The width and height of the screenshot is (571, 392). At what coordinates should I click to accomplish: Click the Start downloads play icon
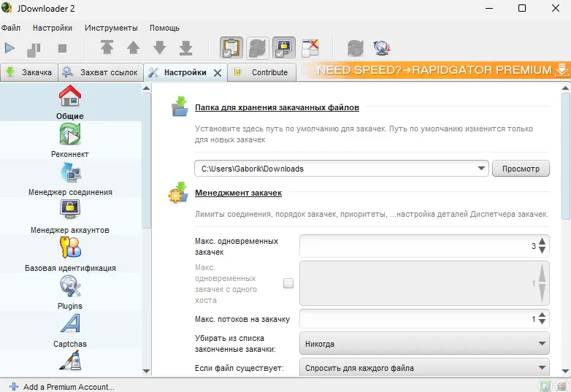(10, 48)
